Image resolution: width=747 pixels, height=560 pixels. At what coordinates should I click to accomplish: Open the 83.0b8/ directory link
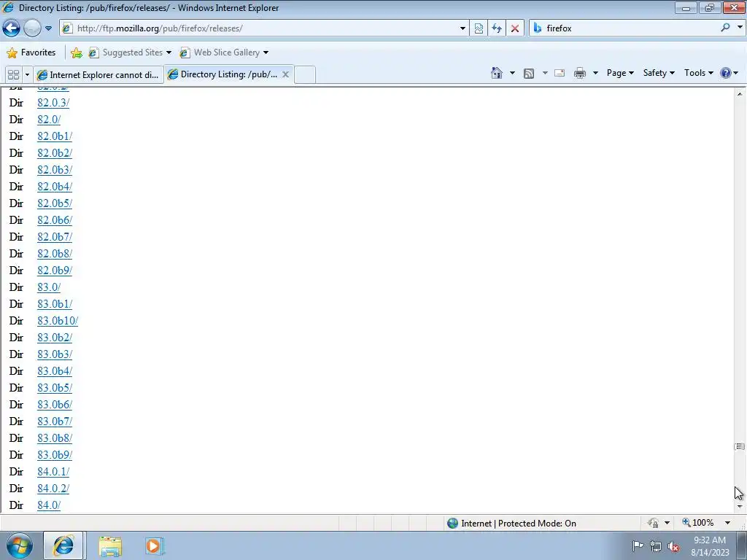point(55,438)
